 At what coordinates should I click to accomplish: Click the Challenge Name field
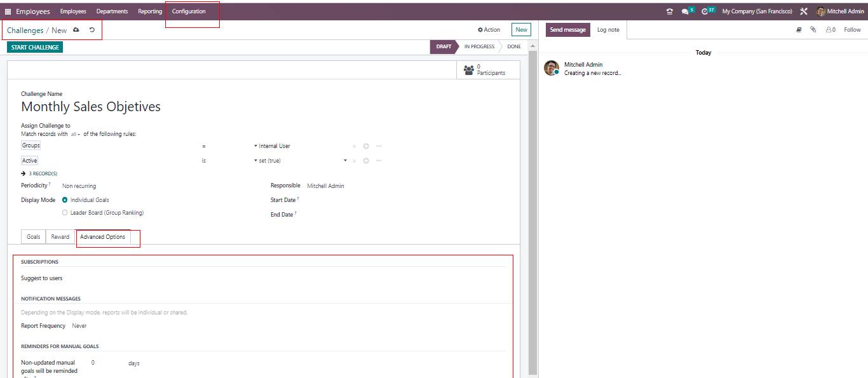coord(91,107)
